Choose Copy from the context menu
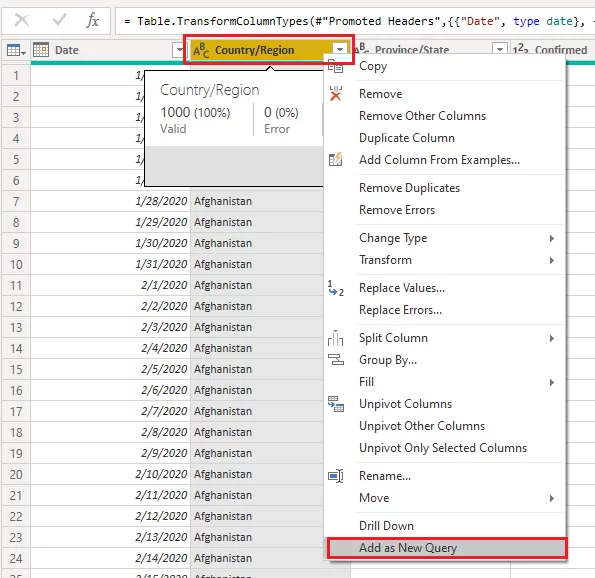595x578 pixels. [445, 66]
